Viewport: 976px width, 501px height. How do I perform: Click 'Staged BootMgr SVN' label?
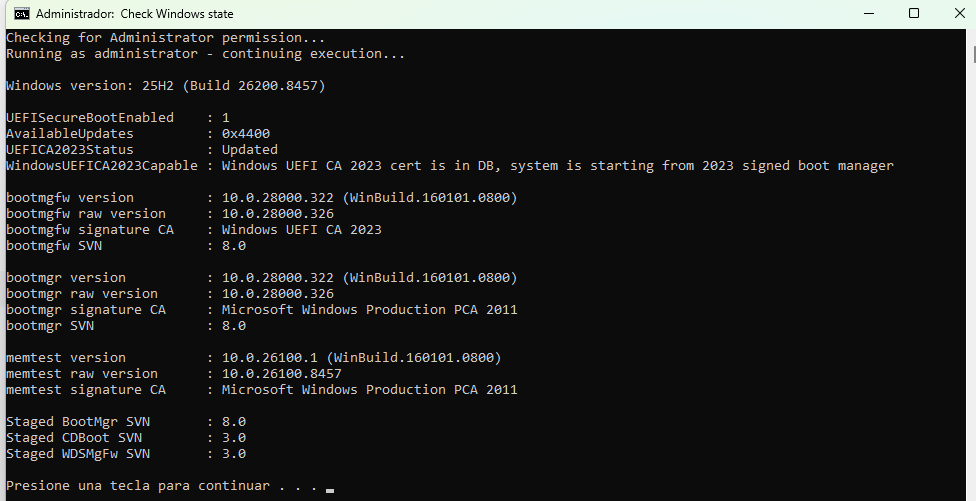(x=78, y=422)
